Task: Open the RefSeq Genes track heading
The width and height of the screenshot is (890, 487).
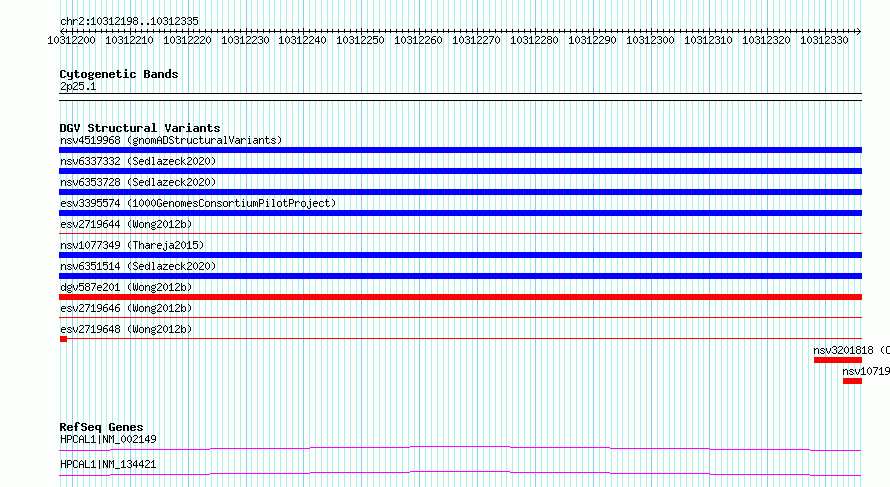Action: click(102, 427)
